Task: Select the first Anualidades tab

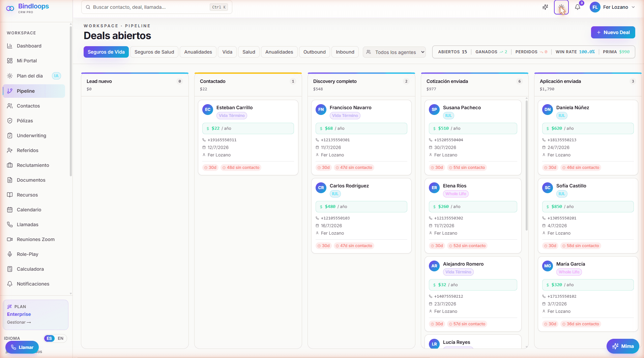Action: [x=198, y=52]
